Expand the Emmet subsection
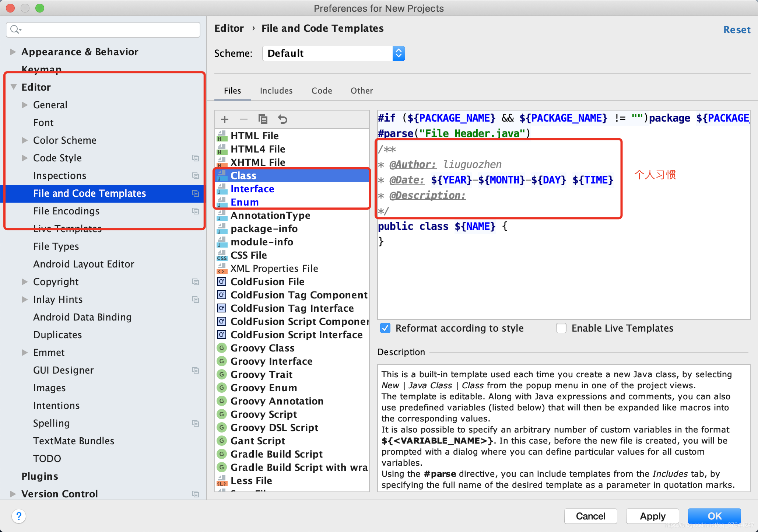Screen dimensions: 758x532 click(25, 353)
